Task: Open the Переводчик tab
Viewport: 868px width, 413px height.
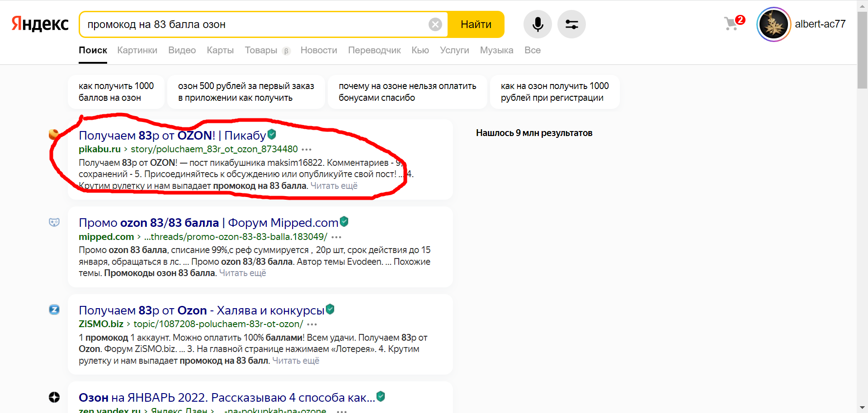Action: 374,50
